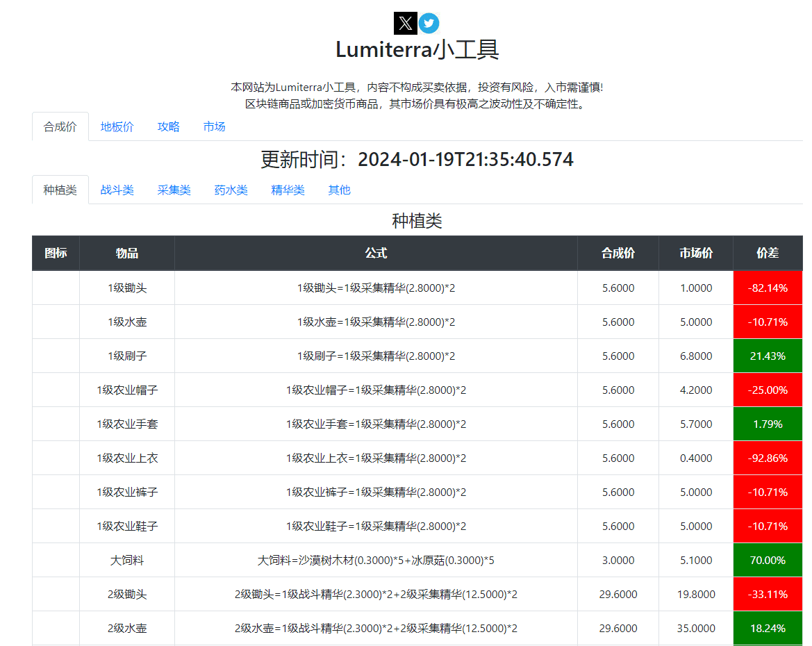The width and height of the screenshot is (812, 646).
Task: Open the 采集类 category tab
Action: [174, 190]
